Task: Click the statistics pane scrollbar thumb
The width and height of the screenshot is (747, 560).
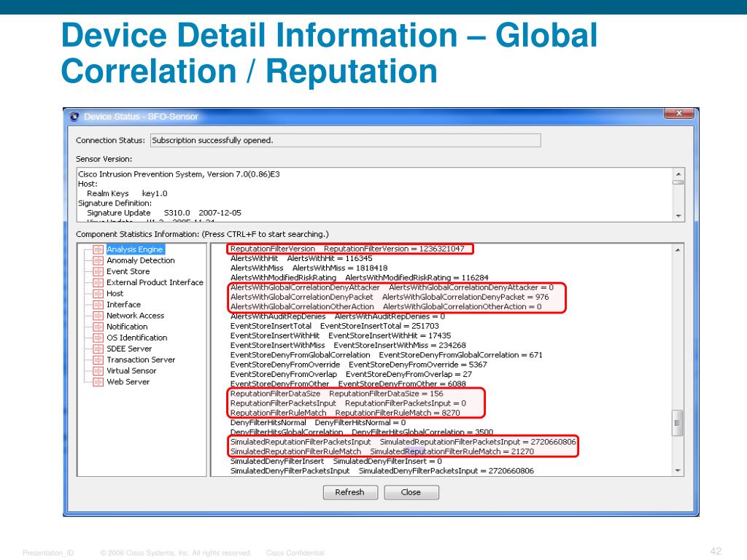Action: [678, 423]
